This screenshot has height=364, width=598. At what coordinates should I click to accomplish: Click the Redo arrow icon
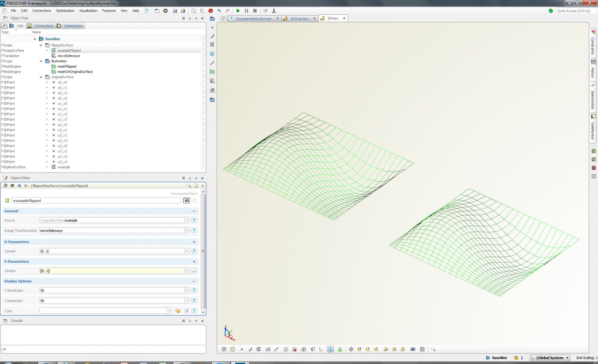pyautogui.click(x=228, y=11)
